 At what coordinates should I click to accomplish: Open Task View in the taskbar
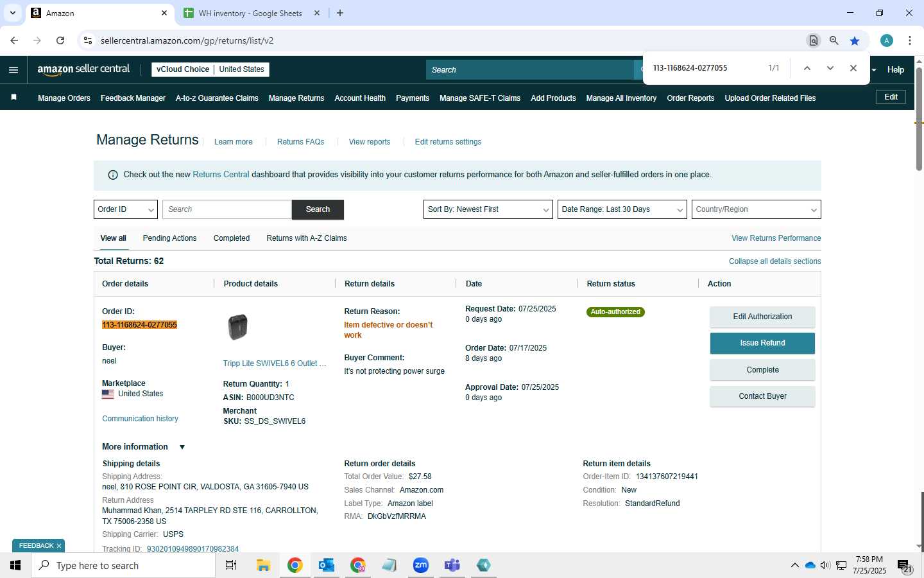tap(231, 565)
